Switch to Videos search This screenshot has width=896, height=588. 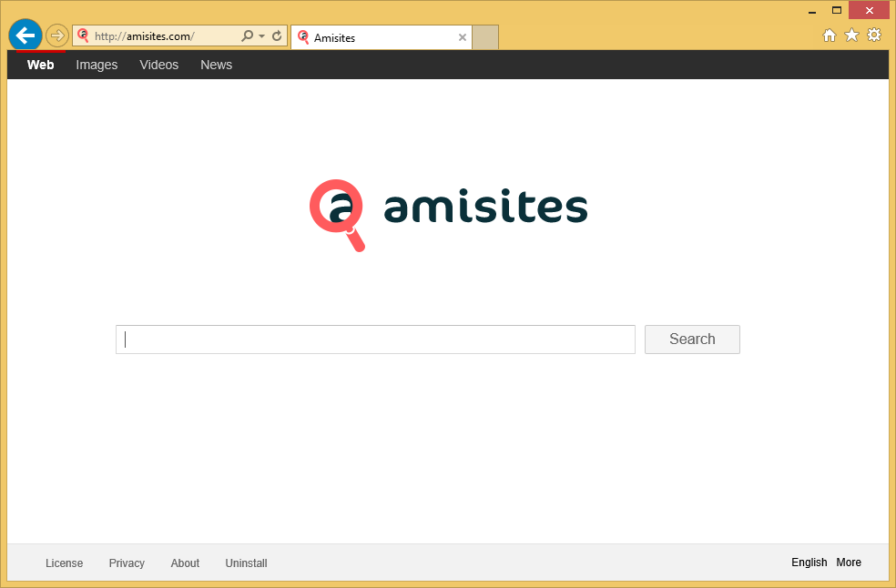[x=158, y=65]
